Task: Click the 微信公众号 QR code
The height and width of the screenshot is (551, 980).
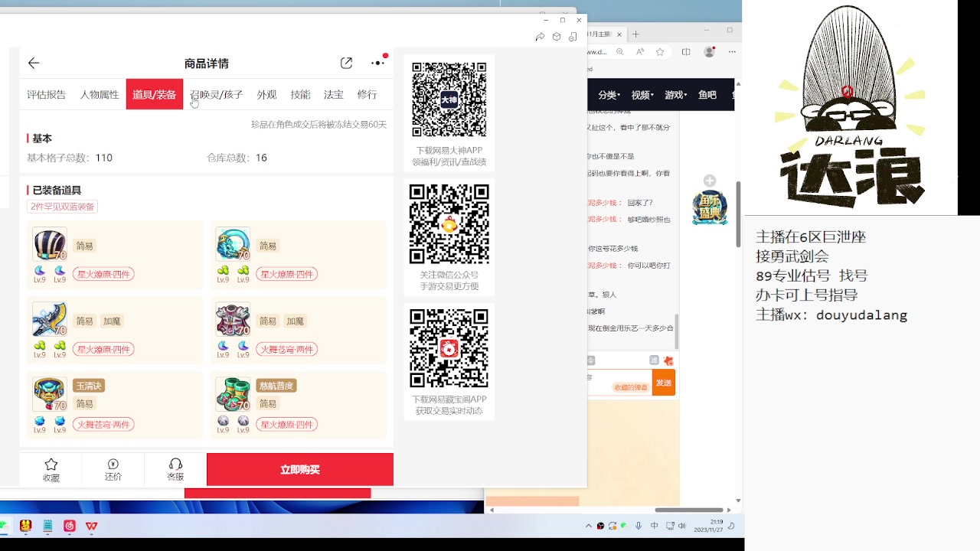Action: (x=449, y=224)
